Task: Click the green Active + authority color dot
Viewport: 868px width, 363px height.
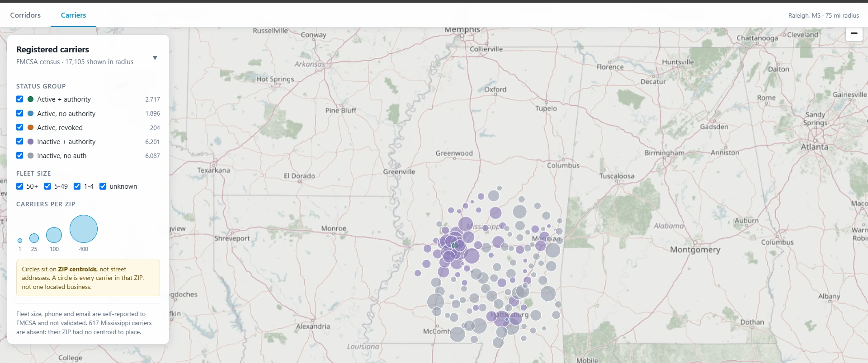Action: pos(30,99)
